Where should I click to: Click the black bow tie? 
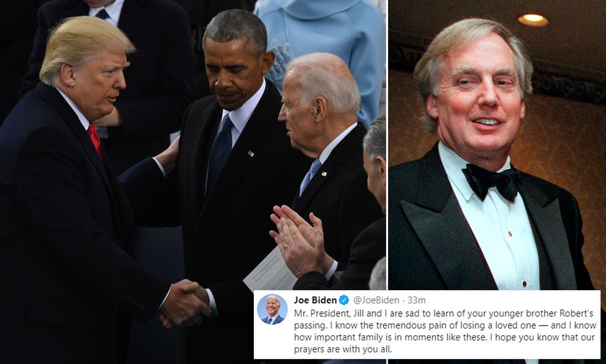point(491,183)
